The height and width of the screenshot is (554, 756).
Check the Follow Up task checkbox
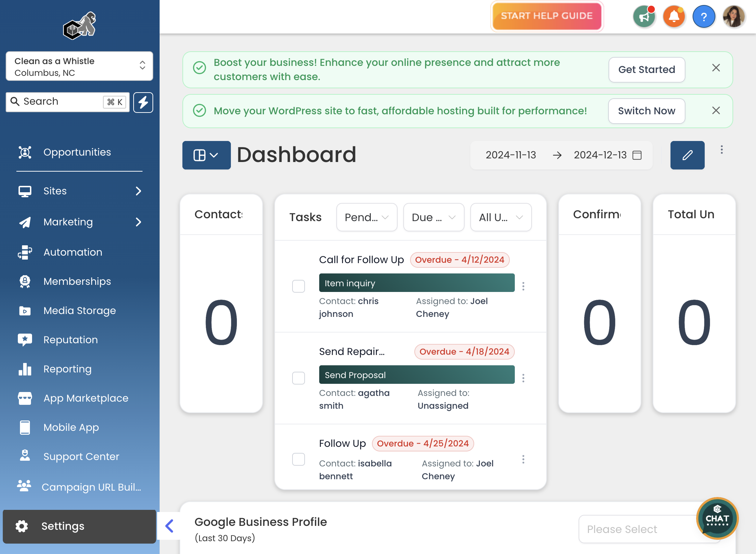click(x=299, y=459)
